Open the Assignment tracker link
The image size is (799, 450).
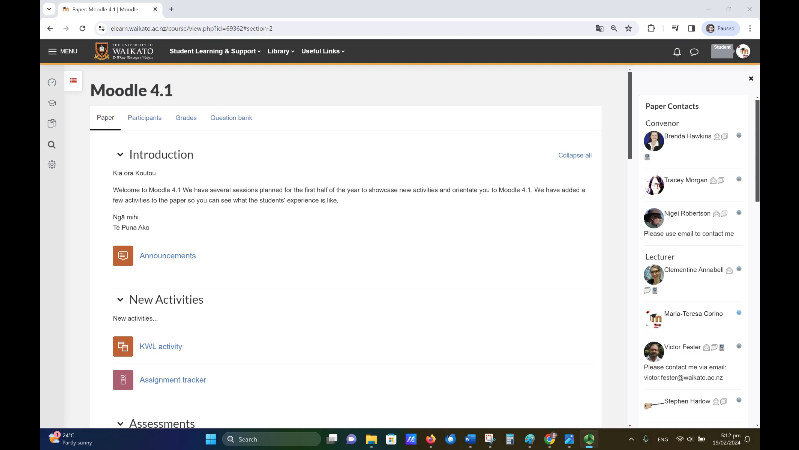tap(173, 380)
